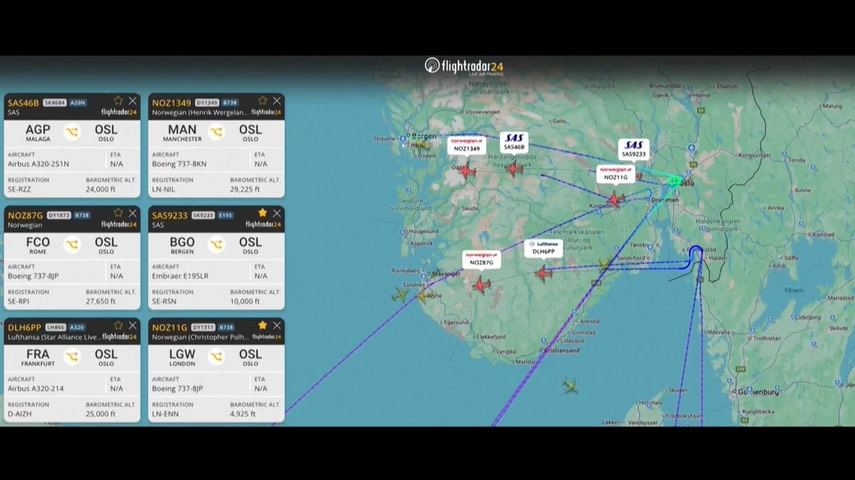
Task: Toggle favorite star on NOZ11G card
Action: click(263, 325)
